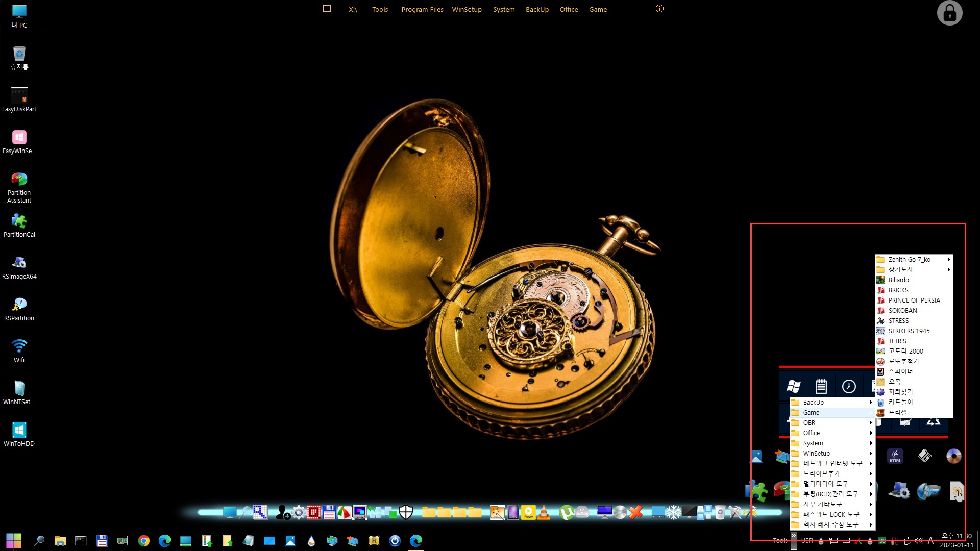Click the square window icon in top bar

[x=327, y=9]
